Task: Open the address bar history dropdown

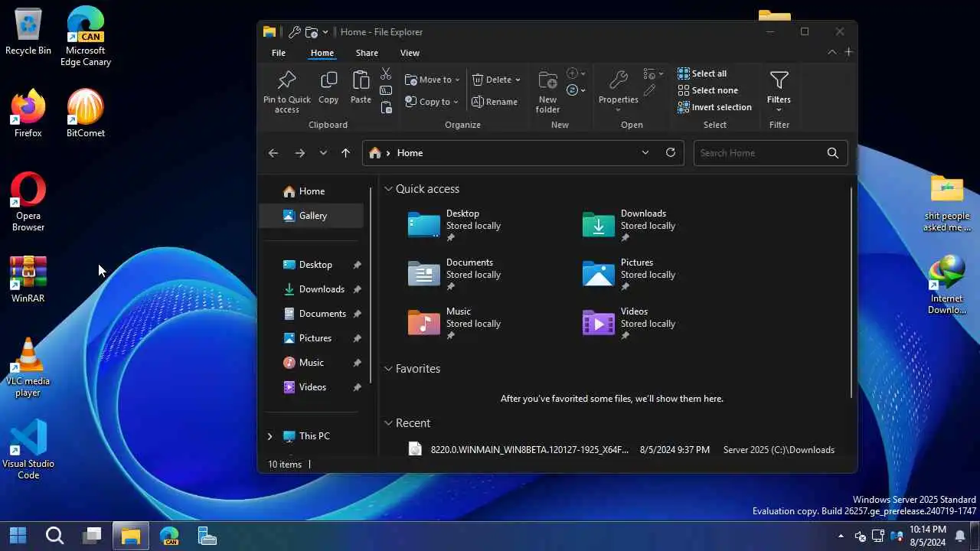Action: pyautogui.click(x=645, y=152)
